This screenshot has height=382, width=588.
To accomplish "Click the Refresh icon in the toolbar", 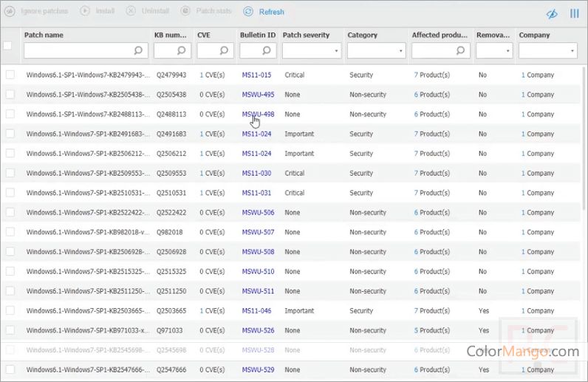I will coord(248,12).
